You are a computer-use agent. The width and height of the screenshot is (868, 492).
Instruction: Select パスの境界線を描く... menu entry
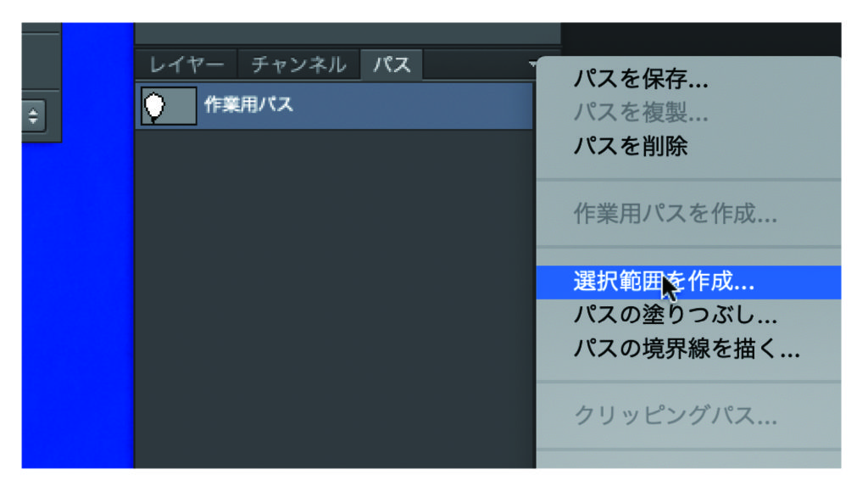[x=688, y=349]
